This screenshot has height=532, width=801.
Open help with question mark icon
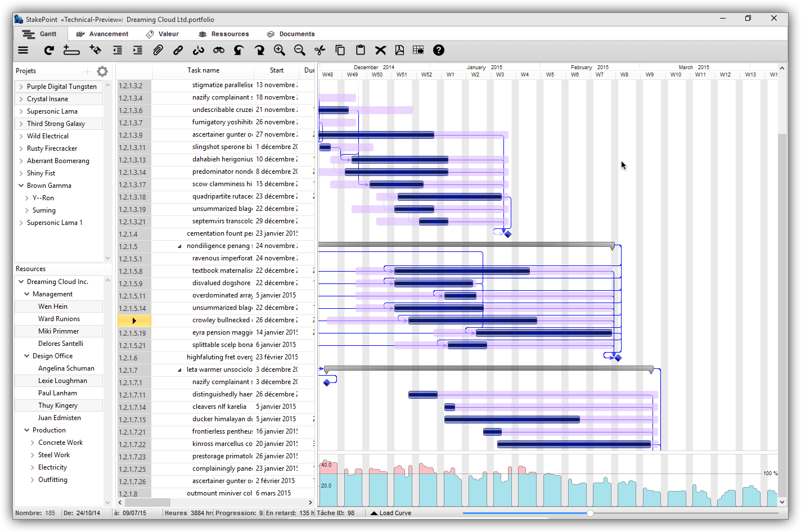click(439, 50)
